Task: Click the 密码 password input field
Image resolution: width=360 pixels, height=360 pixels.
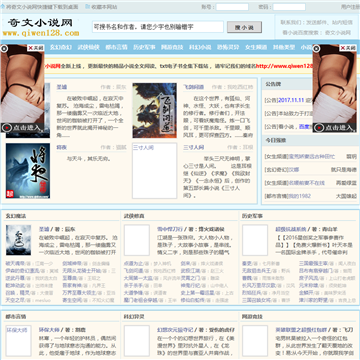Action: tap(289, 7)
